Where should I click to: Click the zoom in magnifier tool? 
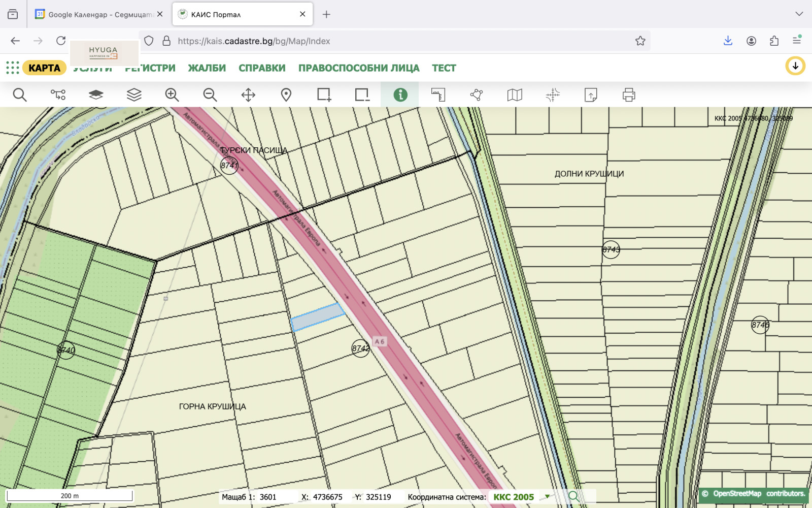coord(172,95)
